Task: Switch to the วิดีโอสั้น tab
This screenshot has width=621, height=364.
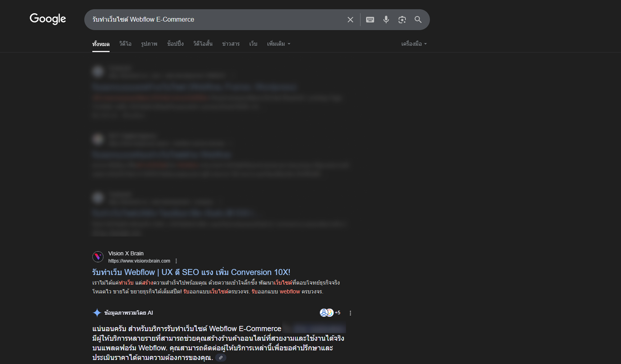Action: coord(203,44)
